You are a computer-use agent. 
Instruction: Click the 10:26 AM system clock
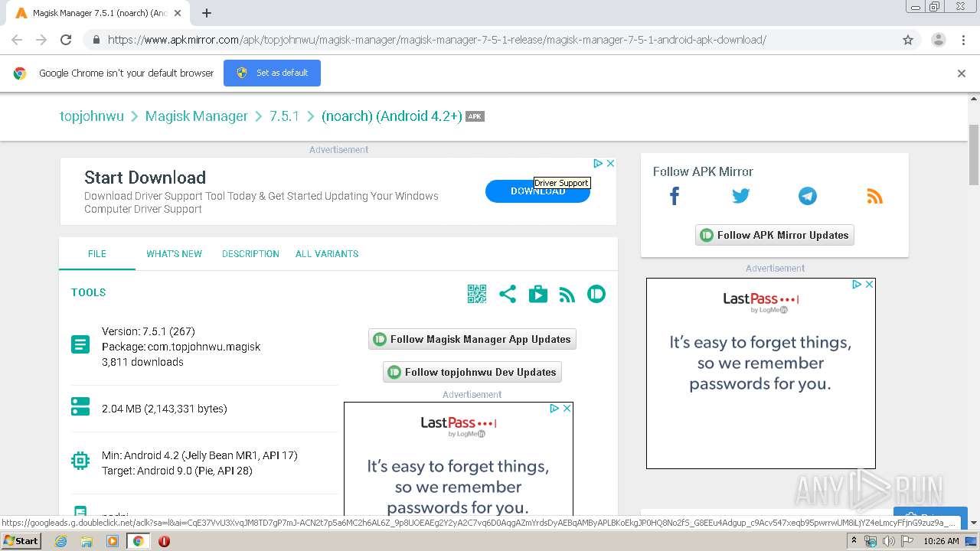pos(941,541)
